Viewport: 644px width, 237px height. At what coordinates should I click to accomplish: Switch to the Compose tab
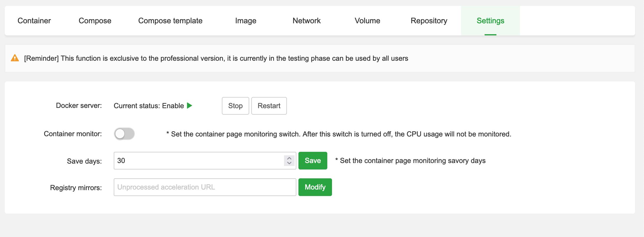pos(95,21)
